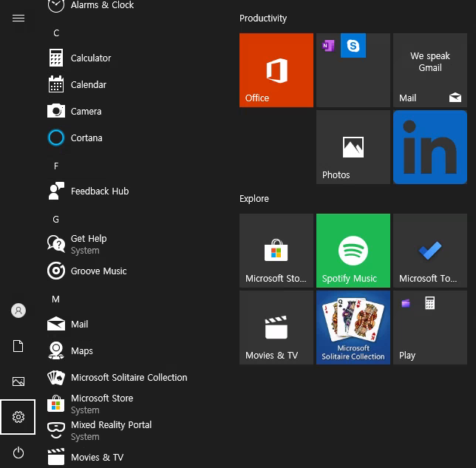Viewport: 476px width, 468px height.
Task: Click the calculator icon in Play tile
Action: click(430, 303)
